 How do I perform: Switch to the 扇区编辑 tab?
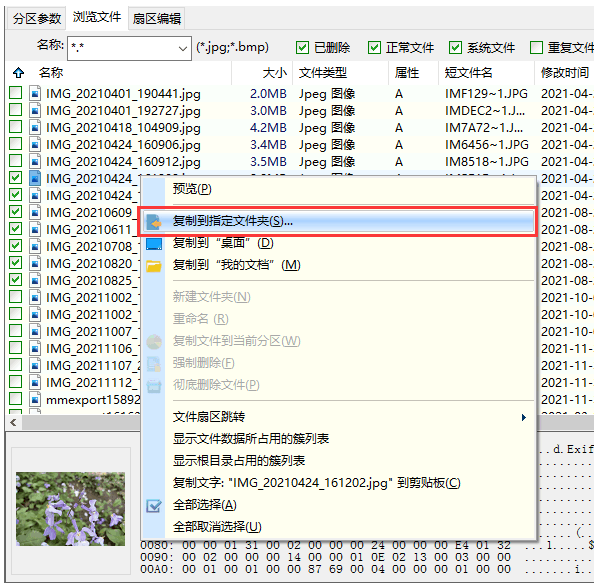point(157,18)
